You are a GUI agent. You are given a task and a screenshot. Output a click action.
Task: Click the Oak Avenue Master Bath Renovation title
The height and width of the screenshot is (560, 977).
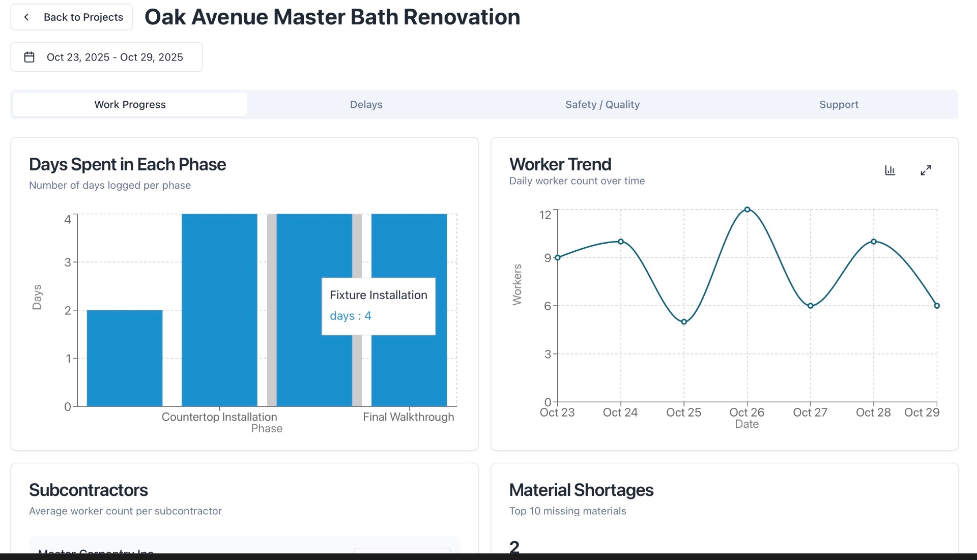pos(332,17)
